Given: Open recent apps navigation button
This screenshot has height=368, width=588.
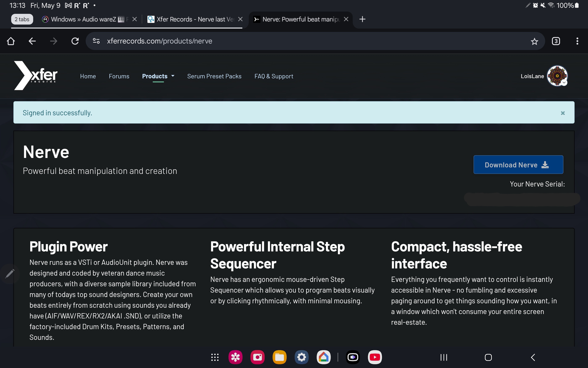Looking at the screenshot, I should click(x=444, y=357).
